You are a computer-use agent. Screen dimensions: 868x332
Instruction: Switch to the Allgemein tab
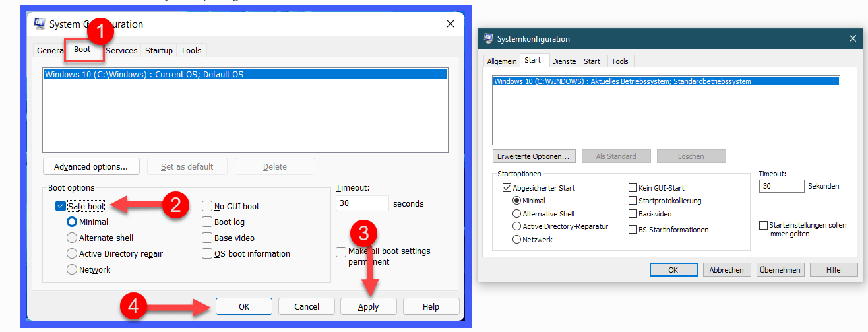[x=502, y=61]
